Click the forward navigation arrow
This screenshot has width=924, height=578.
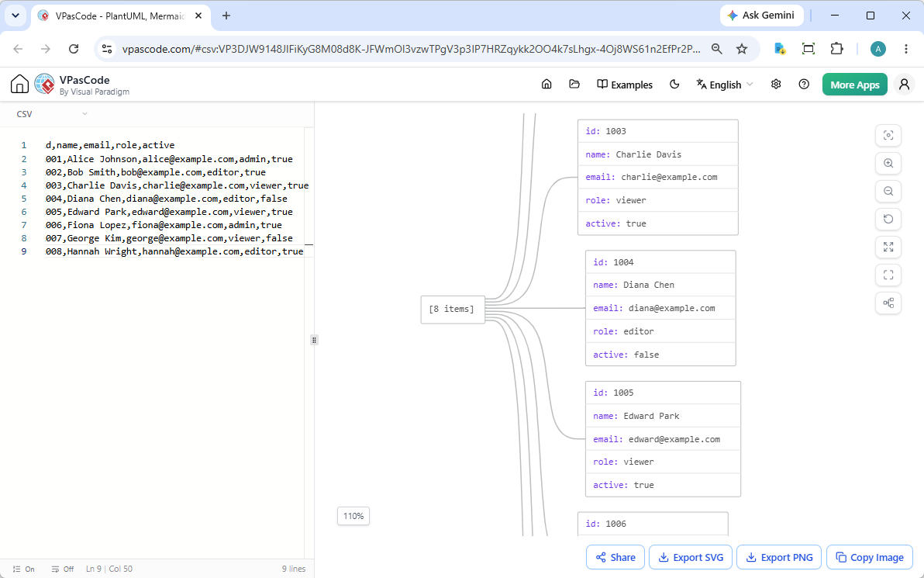tap(46, 49)
